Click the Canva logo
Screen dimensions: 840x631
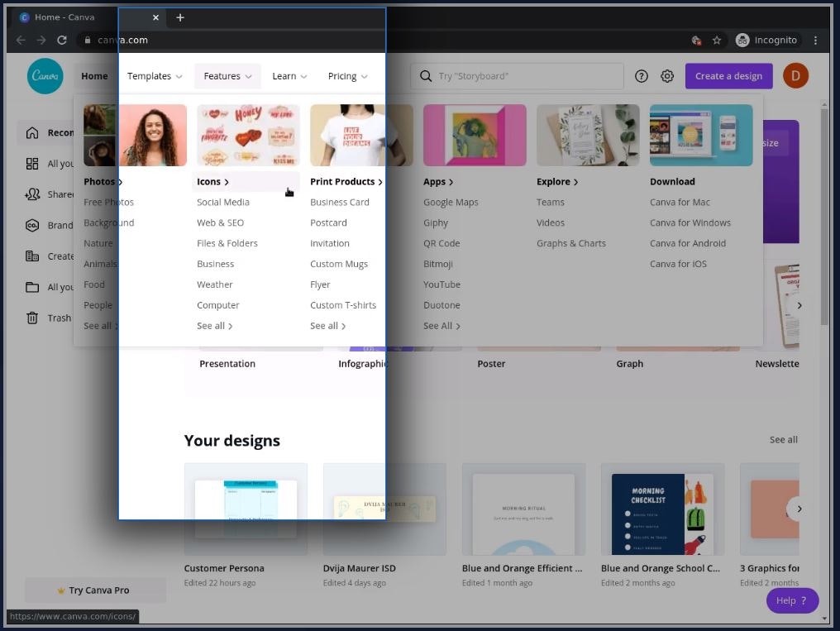[45, 76]
